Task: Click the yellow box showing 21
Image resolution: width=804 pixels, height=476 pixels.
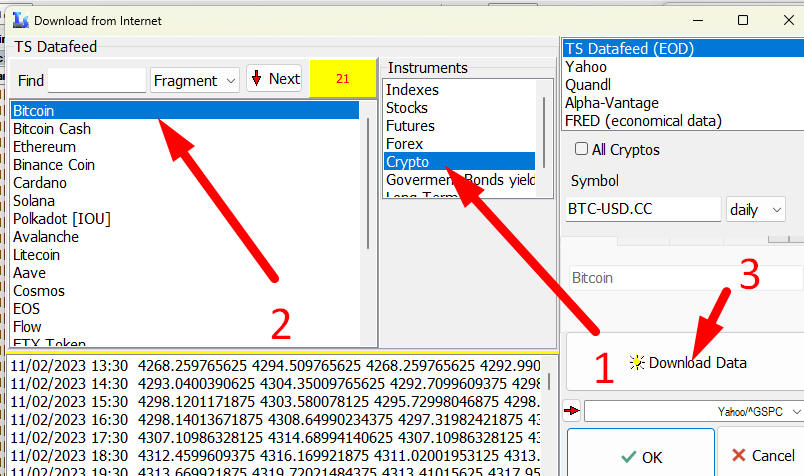Action: click(342, 79)
